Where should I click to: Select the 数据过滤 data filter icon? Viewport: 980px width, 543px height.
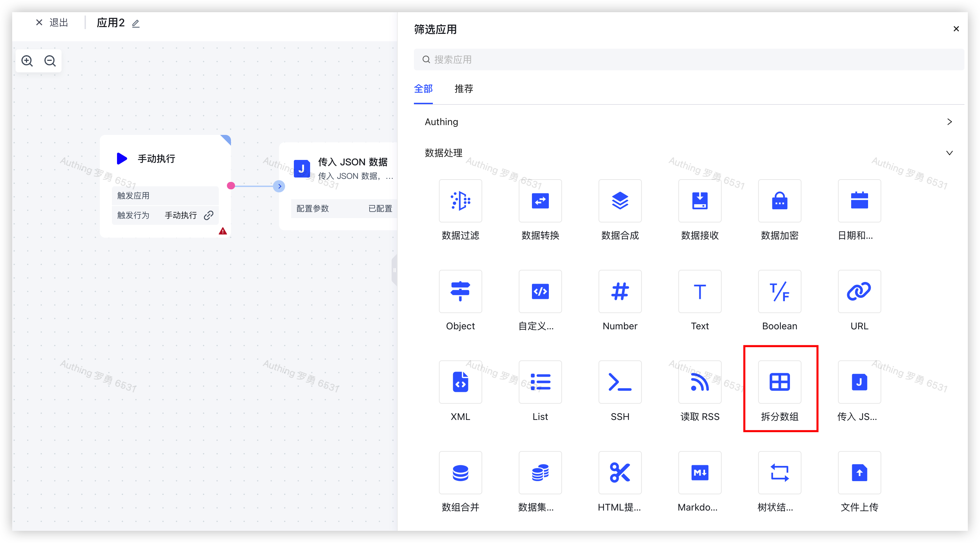460,201
